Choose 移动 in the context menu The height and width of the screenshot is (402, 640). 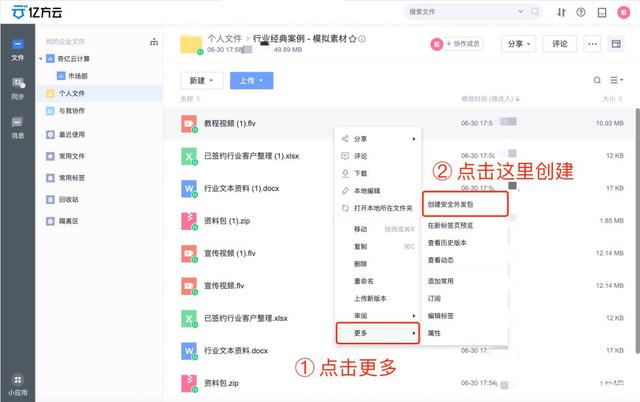click(378, 229)
